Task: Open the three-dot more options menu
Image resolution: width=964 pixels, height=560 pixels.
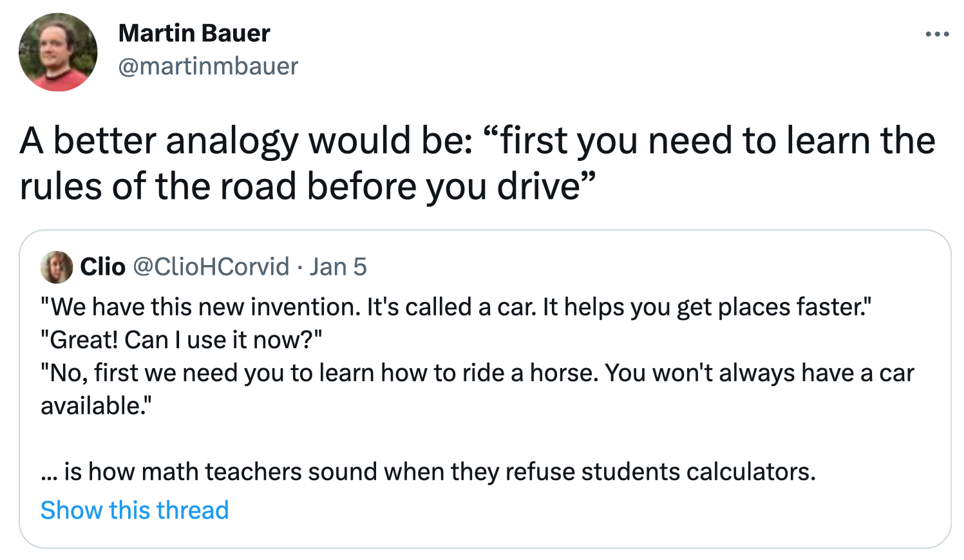Action: point(937,34)
